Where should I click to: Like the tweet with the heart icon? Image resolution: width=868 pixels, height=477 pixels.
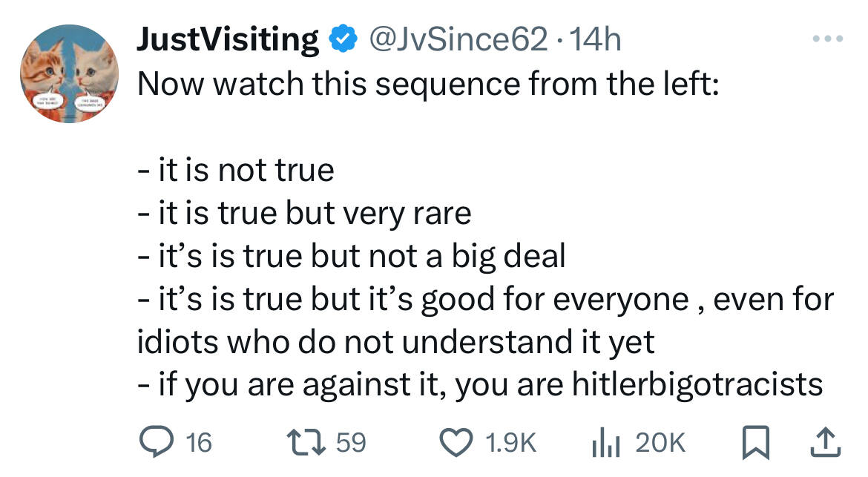pyautogui.click(x=456, y=443)
